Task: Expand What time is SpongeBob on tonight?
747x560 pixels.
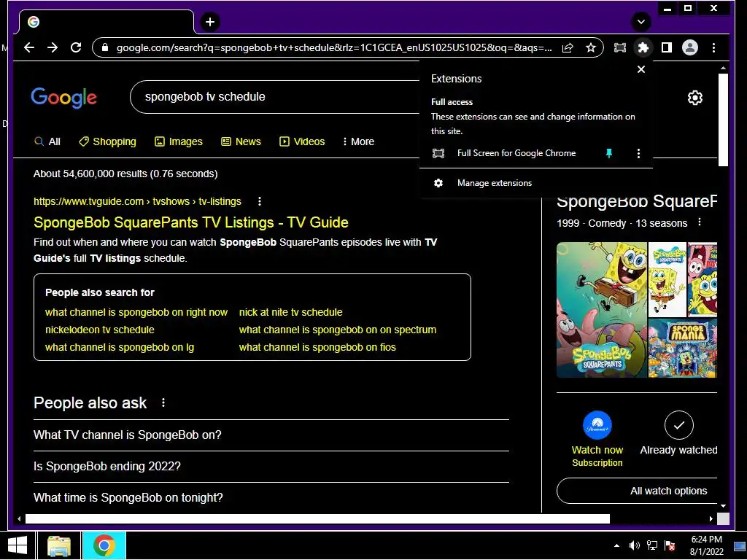Action: [x=271, y=497]
